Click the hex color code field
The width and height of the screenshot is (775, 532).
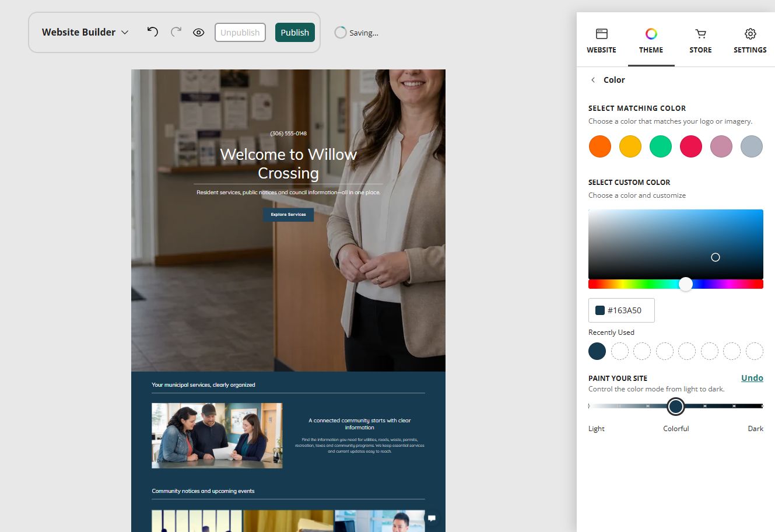click(x=622, y=310)
